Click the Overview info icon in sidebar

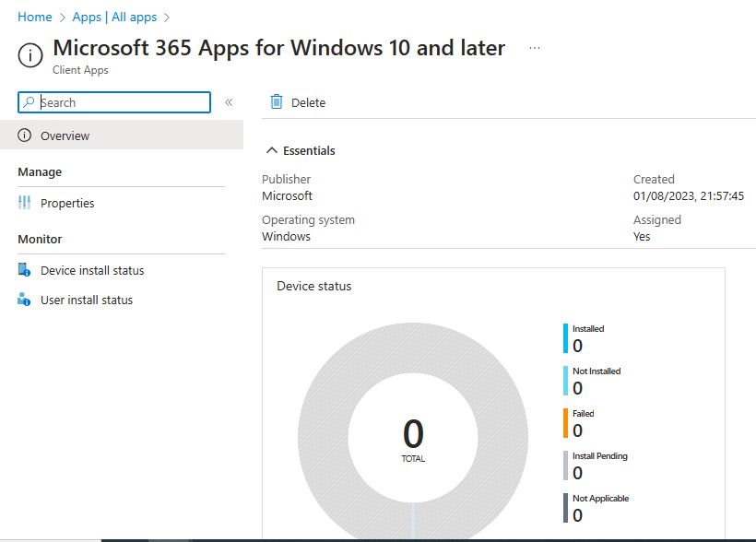click(25, 135)
